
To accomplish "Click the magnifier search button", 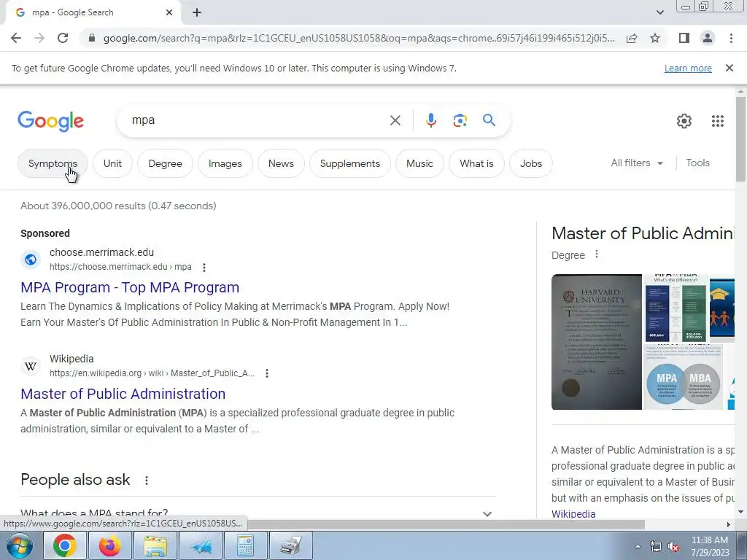I will (x=489, y=120).
